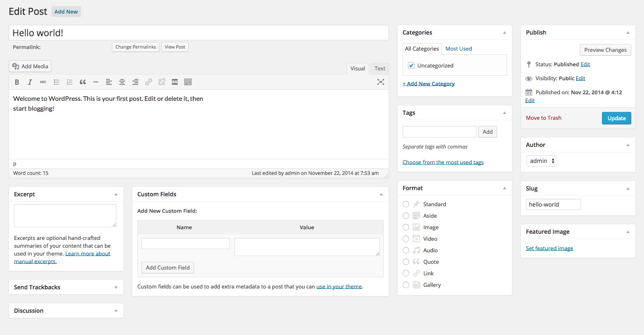Insert a blockquote in the post
The height and width of the screenshot is (335, 644).
click(83, 82)
